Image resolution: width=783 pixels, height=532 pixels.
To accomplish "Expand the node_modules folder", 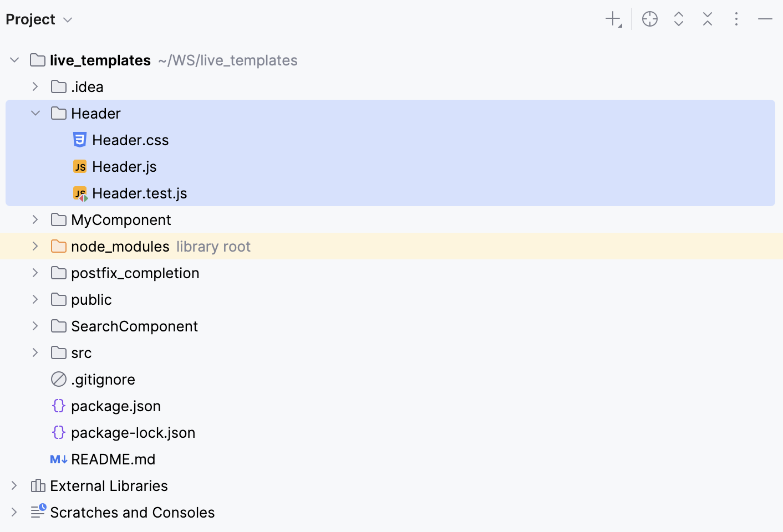I will click(35, 246).
